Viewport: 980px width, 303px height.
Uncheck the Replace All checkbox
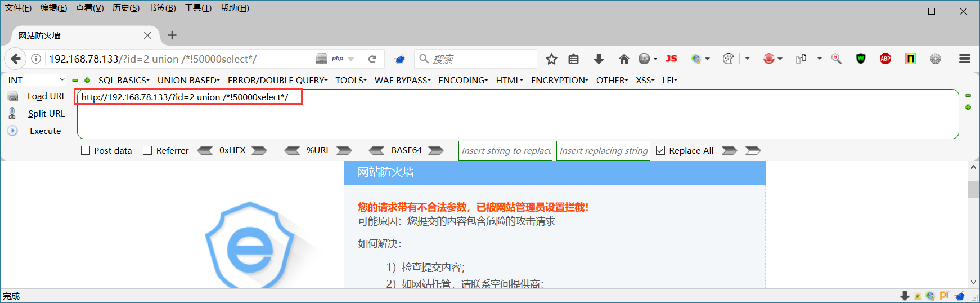click(660, 150)
